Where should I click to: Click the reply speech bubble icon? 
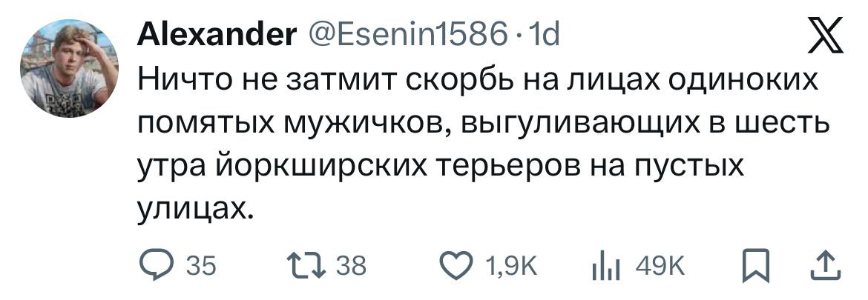point(154,265)
